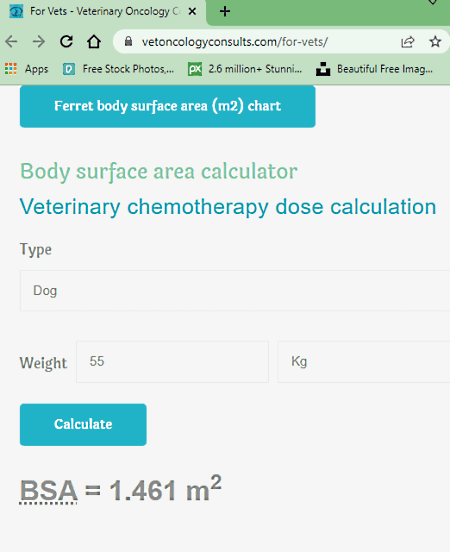The height and width of the screenshot is (552, 450).
Task: Expand the Type dropdown showing Dog
Action: [x=235, y=291]
